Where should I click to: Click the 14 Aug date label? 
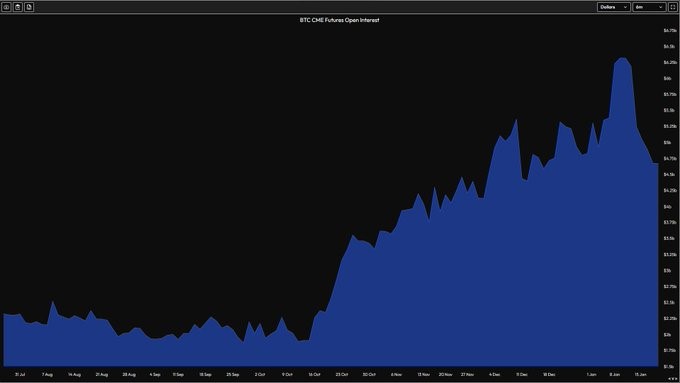coord(74,374)
